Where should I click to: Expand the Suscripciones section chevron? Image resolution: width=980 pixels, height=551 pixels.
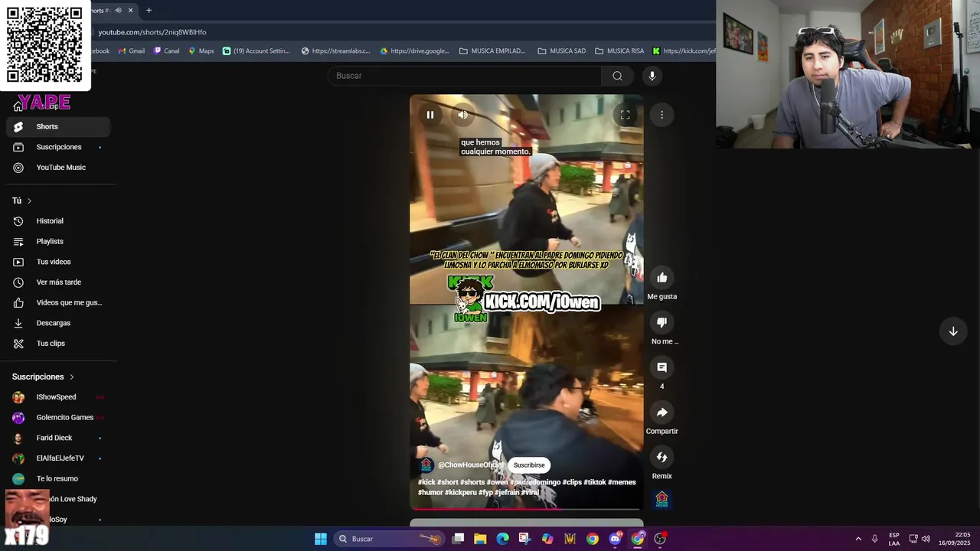coord(72,377)
